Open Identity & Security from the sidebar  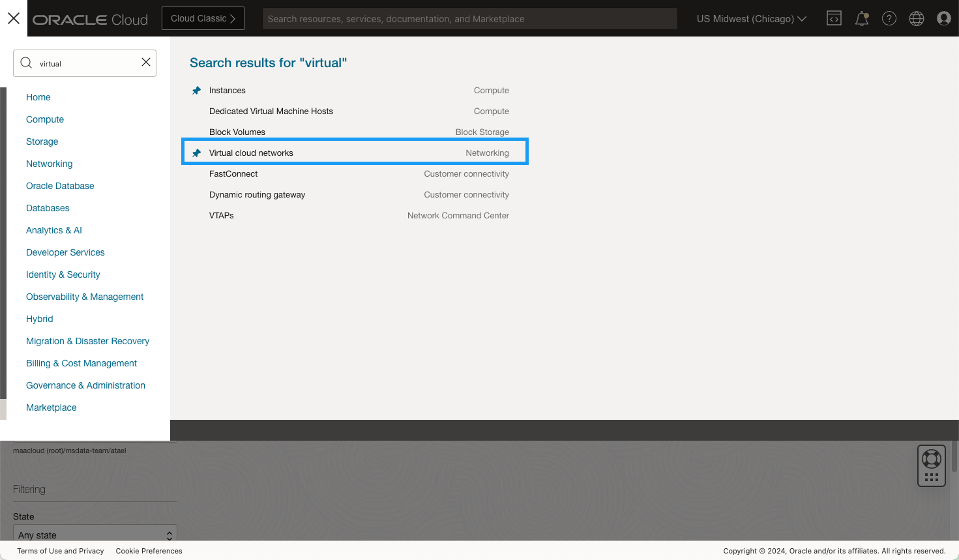[x=63, y=274]
